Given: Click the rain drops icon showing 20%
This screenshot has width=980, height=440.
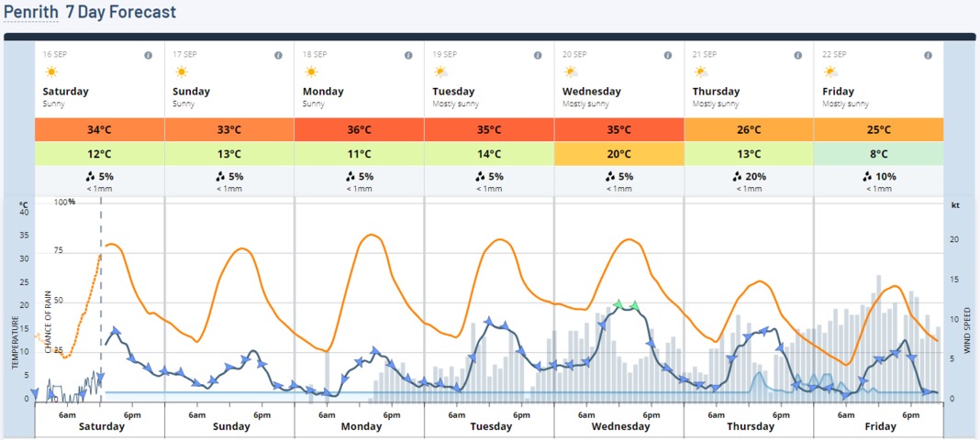Looking at the screenshot, I should click(x=737, y=177).
